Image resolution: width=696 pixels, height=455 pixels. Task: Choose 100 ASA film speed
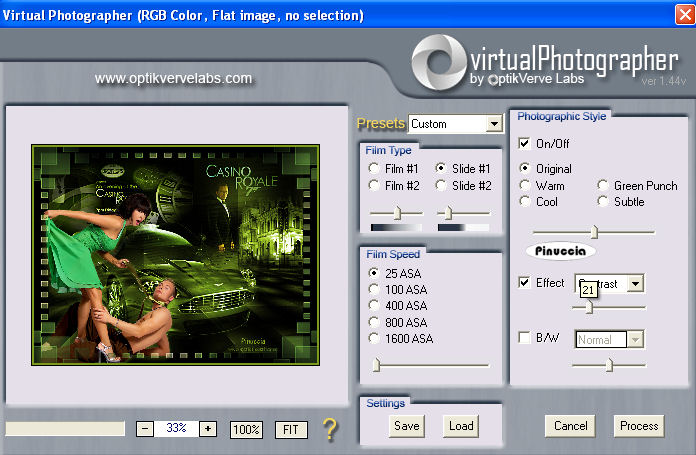point(374,289)
